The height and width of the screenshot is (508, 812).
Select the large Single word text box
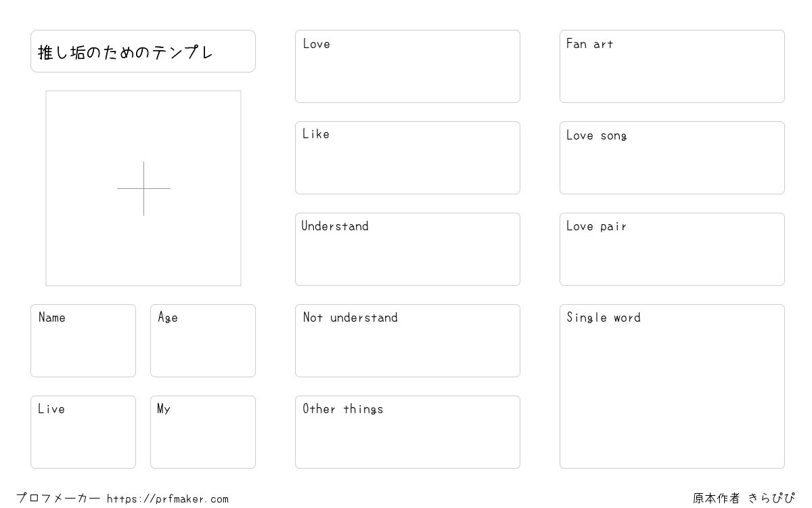tap(672, 386)
